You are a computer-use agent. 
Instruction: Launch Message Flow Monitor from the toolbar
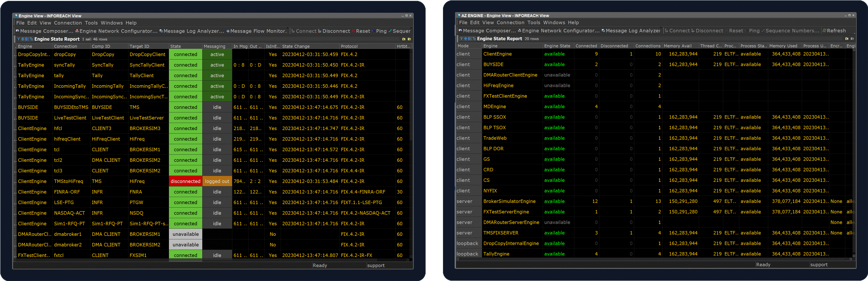click(258, 31)
